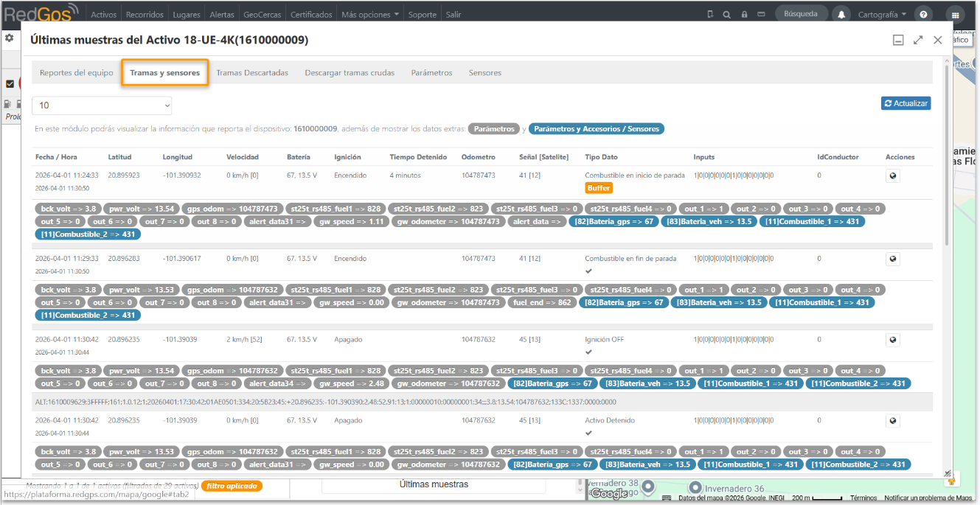Click the globe action in the Ignición OFF row
Viewport: 980px width, 505px height.
click(x=893, y=340)
